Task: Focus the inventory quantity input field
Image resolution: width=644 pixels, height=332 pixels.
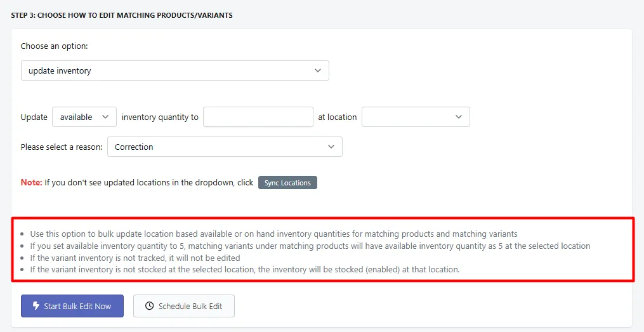Action: point(258,117)
